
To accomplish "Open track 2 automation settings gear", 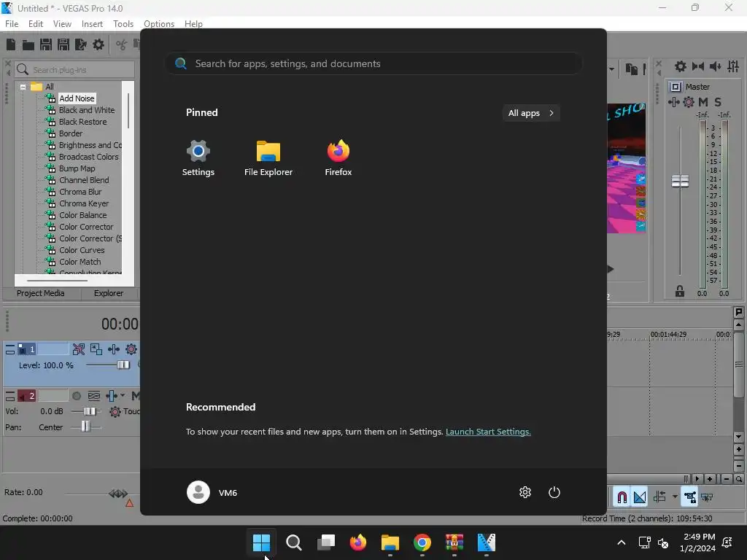I will pos(115,411).
